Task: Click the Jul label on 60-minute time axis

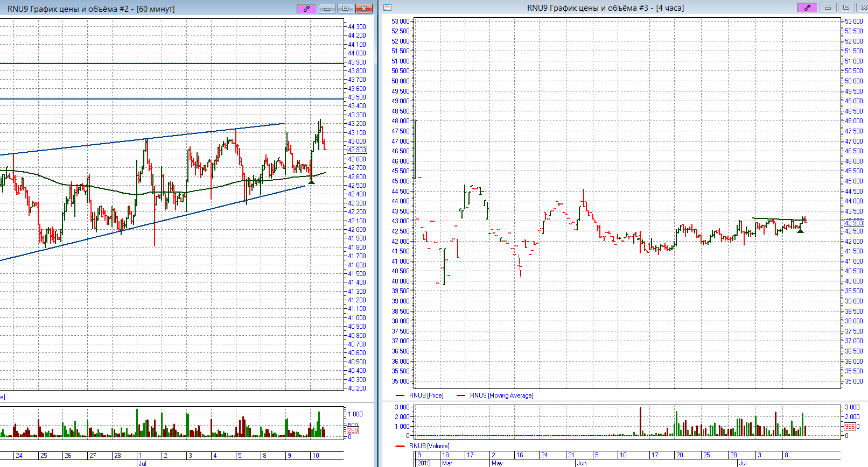Action: 143,463
